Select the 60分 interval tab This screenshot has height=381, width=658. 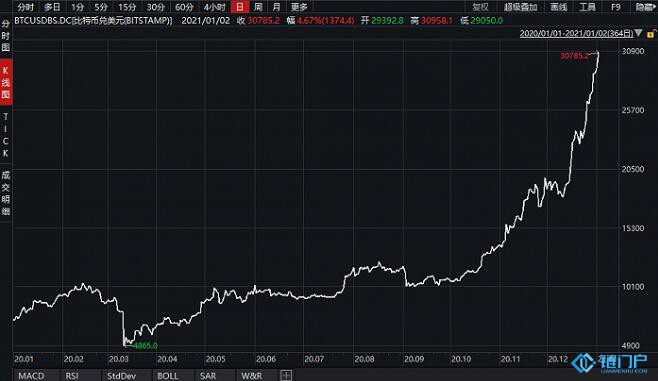[184, 7]
